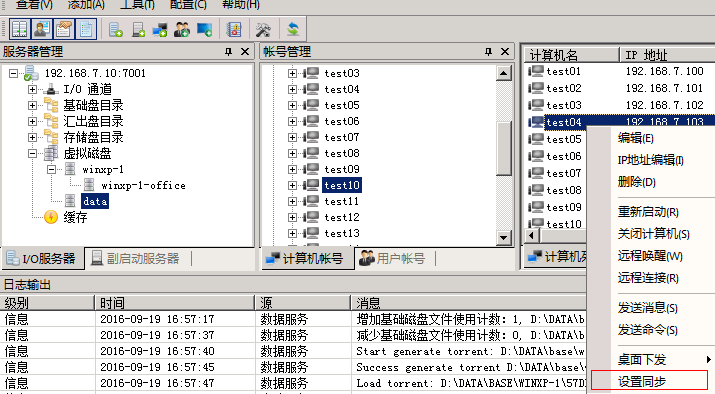
Task: Toggle the hand-and-checklist panel toolbar icon
Action: pyautogui.click(x=64, y=29)
